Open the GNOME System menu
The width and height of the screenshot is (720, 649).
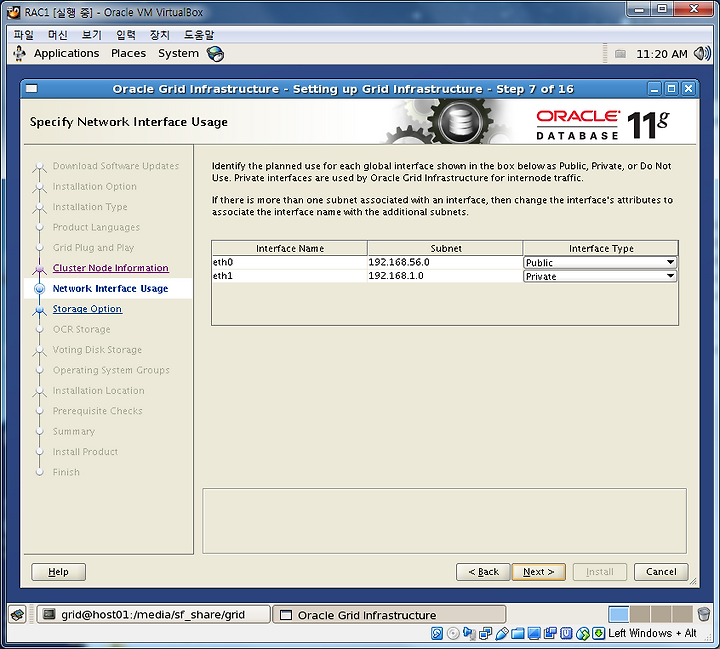pos(178,53)
